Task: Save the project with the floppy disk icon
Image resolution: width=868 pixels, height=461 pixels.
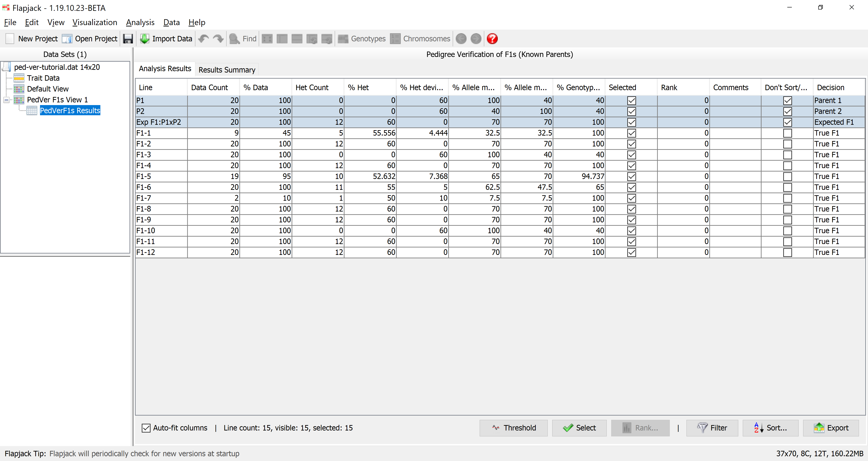Action: point(128,39)
